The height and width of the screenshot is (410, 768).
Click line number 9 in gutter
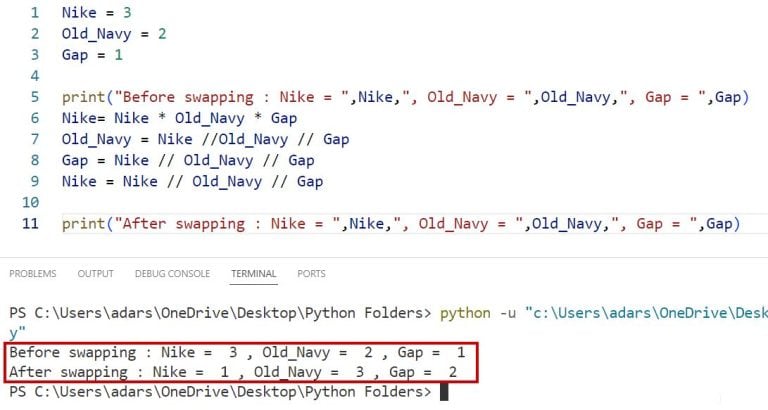[35, 181]
